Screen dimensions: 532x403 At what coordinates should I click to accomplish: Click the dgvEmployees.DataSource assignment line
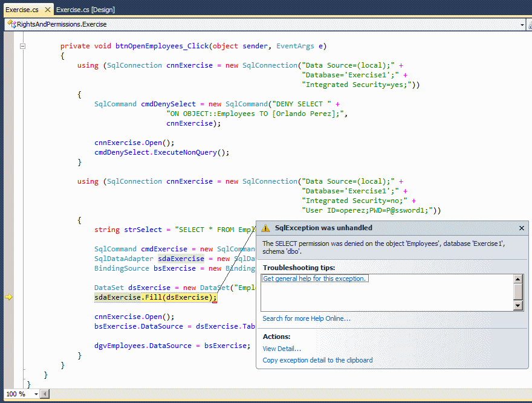[x=172, y=346]
